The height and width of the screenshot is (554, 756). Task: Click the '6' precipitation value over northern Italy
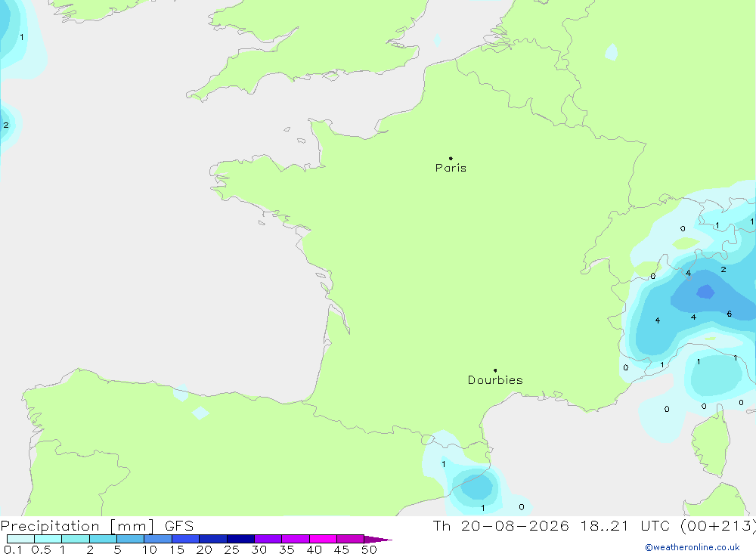729,314
